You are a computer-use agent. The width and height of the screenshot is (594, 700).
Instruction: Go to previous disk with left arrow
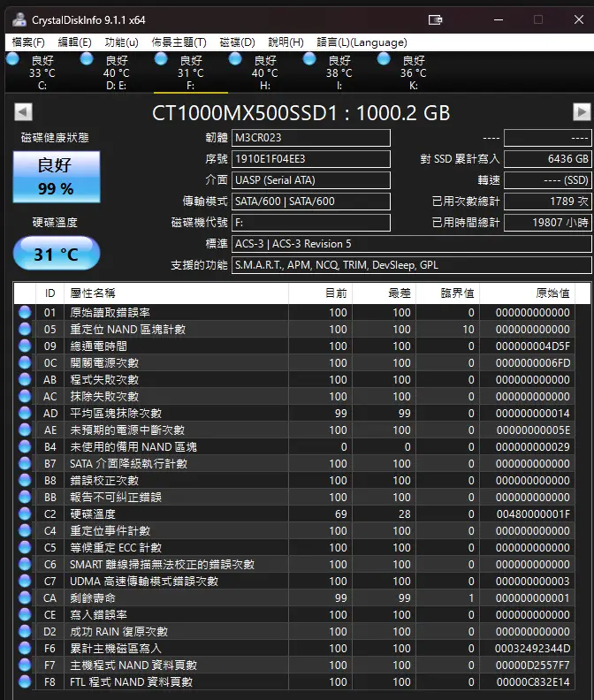point(23,112)
